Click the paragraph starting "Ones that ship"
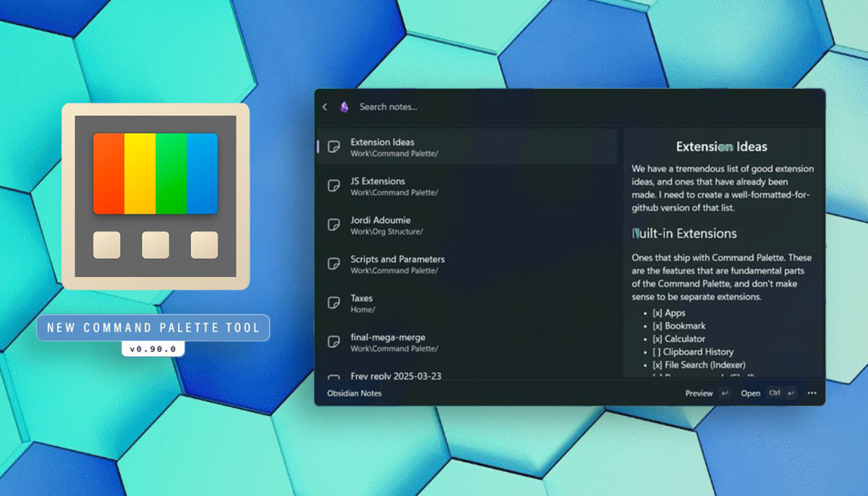868x496 pixels. click(722, 277)
